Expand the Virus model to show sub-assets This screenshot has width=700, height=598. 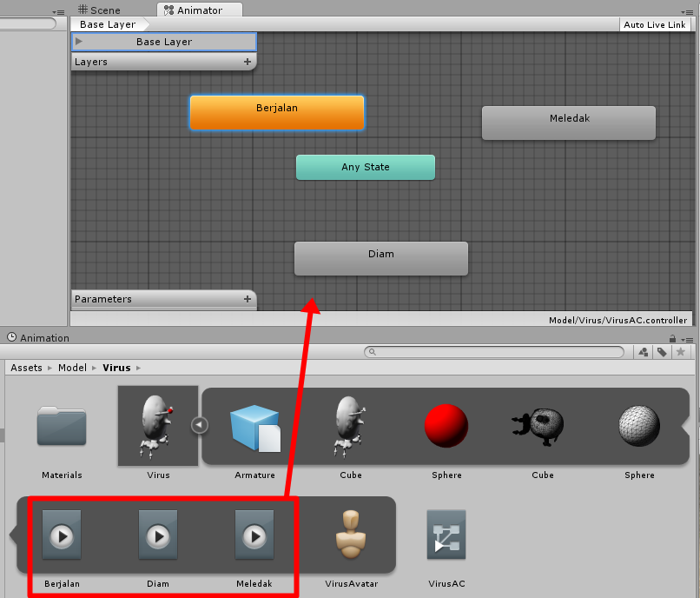coord(200,425)
